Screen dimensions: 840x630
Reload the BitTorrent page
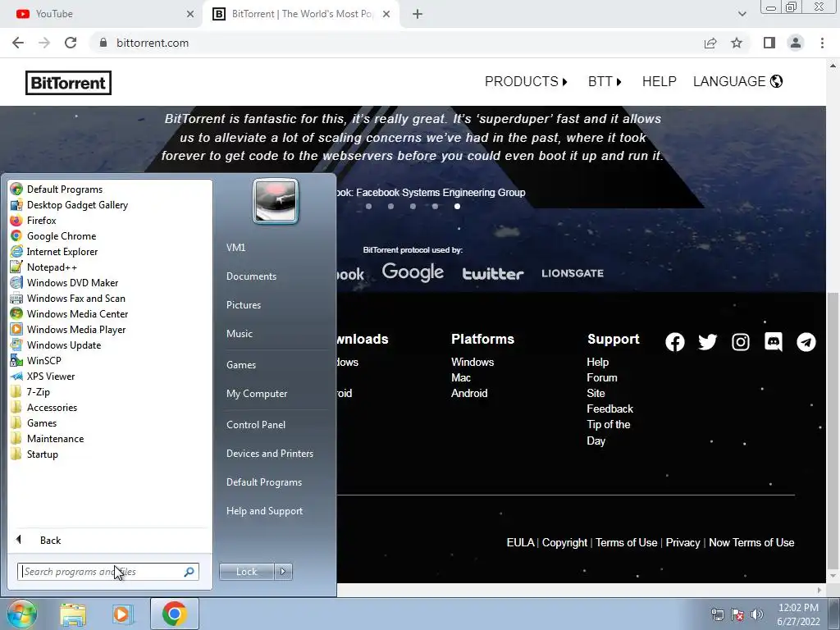tap(71, 43)
